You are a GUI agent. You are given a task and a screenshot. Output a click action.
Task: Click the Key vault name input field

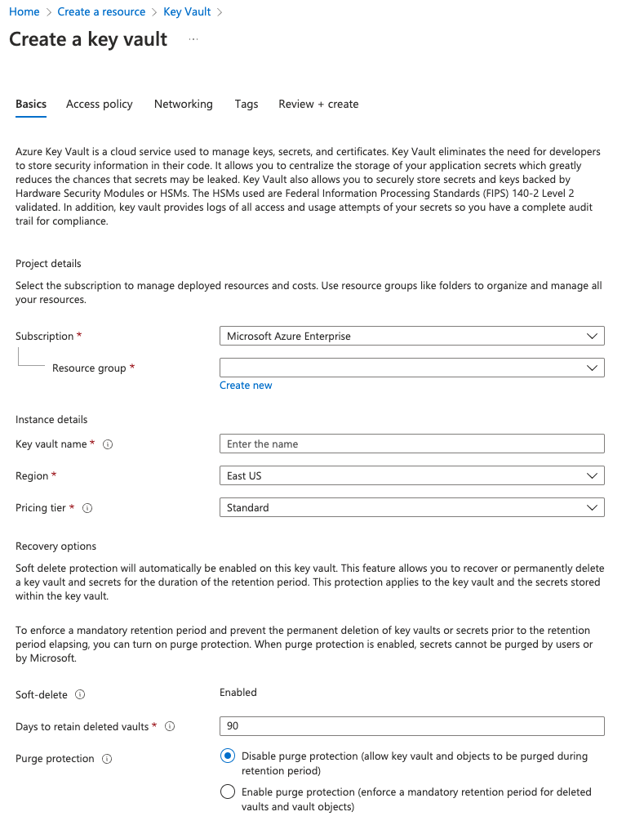pos(412,444)
